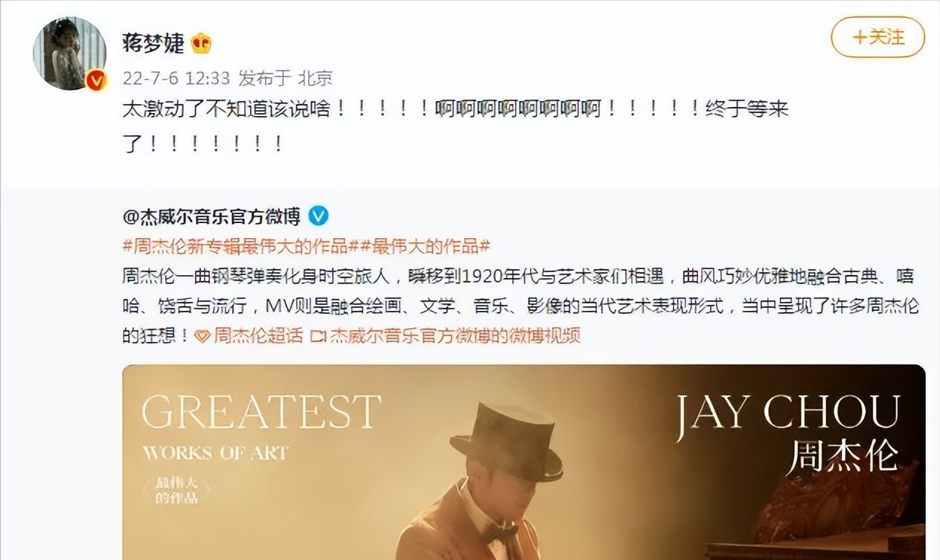Screen dimensions: 940x560
Task: Click the 发布于 北京 location text
Action: (x=285, y=77)
